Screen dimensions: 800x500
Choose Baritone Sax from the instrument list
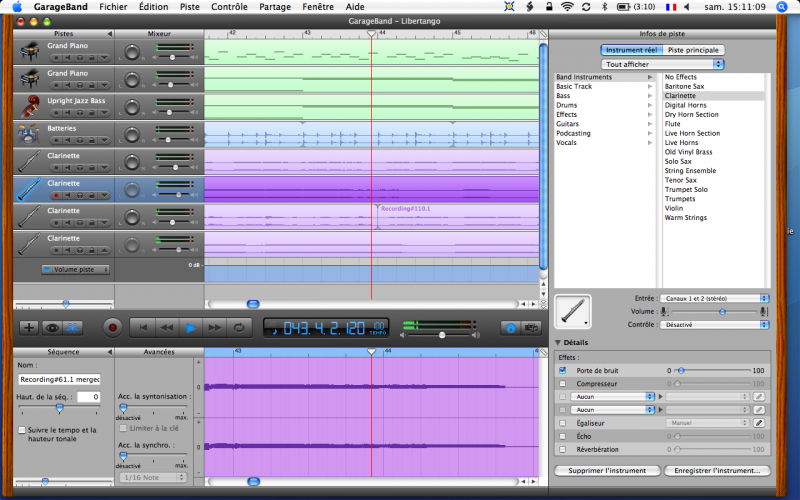pos(684,86)
